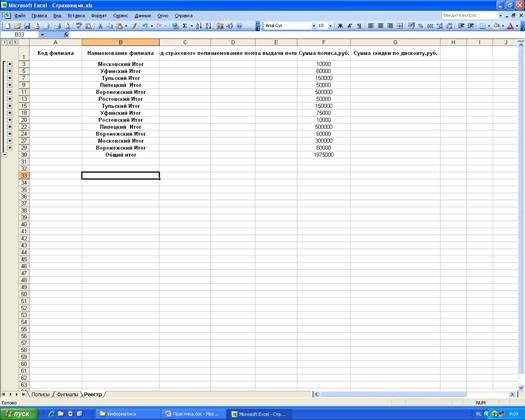Image resolution: width=525 pixels, height=420 pixels.
Task: Collapse the outline with the minus button
Action: (x=4, y=155)
